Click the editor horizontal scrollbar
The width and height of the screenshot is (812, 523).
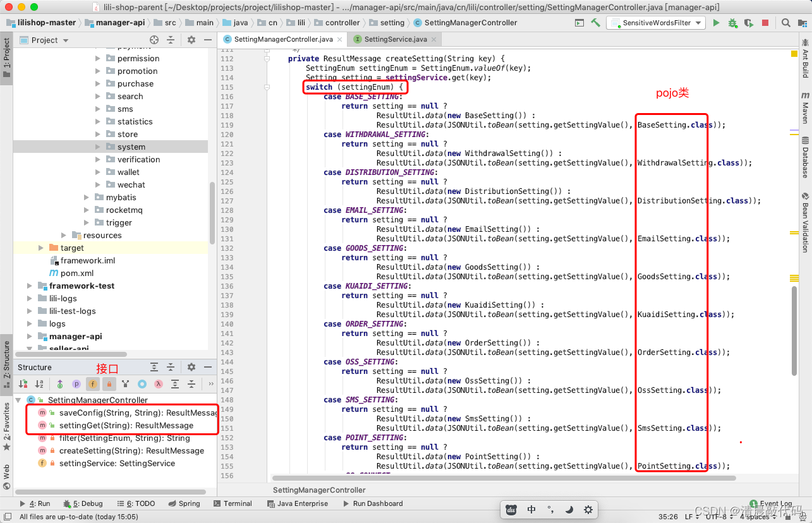504,478
